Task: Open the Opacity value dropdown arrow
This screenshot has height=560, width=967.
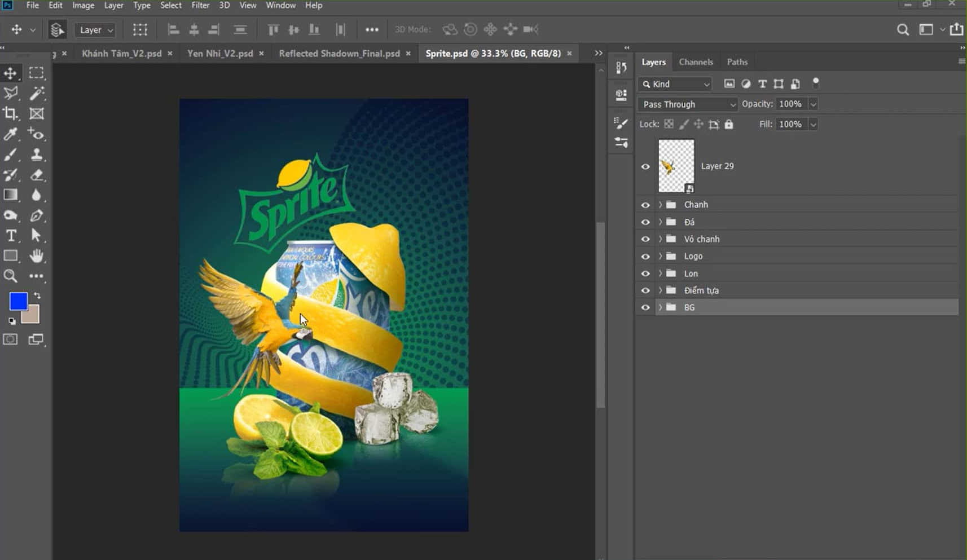Action: pos(813,104)
